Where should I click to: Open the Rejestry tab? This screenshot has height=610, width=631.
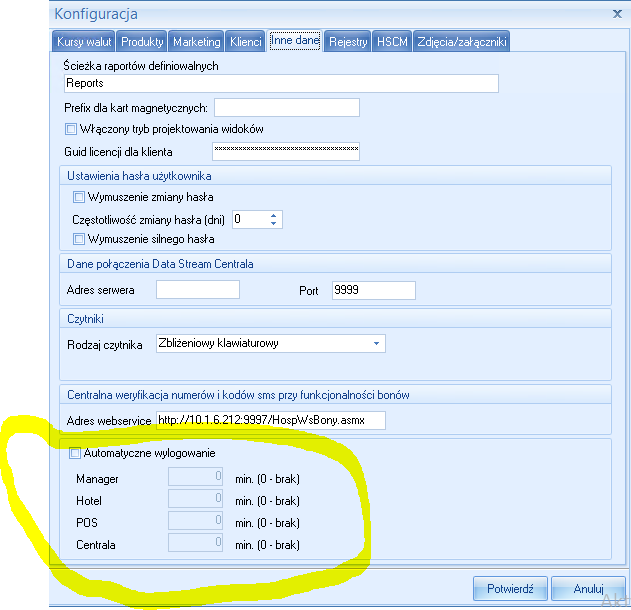pyautogui.click(x=348, y=41)
